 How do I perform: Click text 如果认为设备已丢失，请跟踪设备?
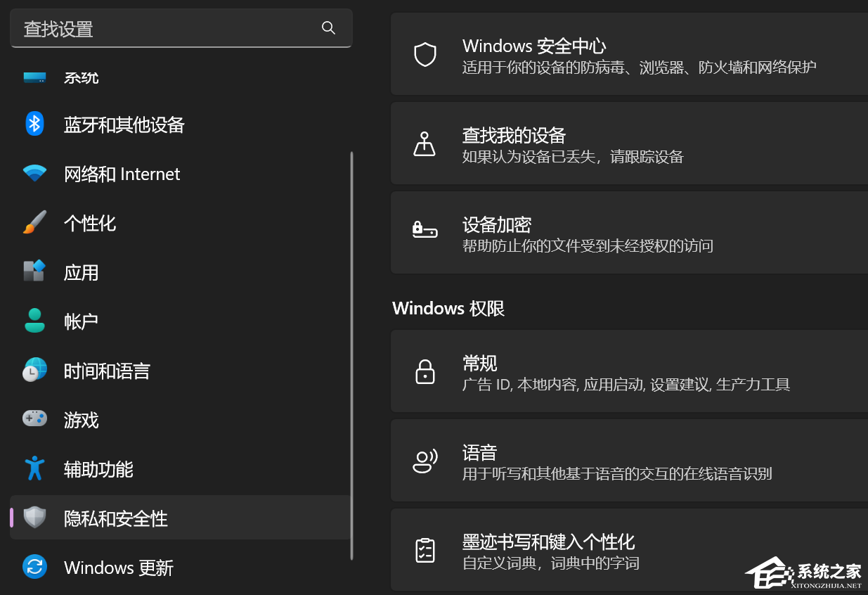[573, 157]
